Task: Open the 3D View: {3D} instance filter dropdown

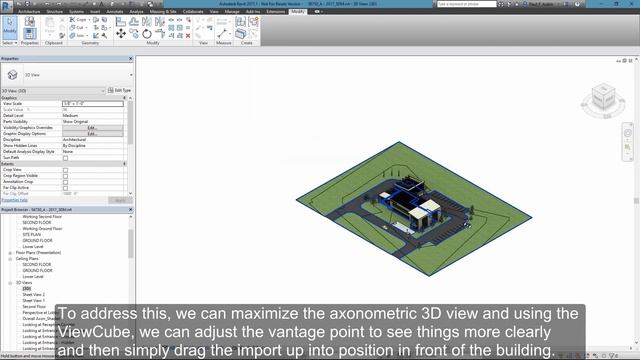Action: (53, 91)
